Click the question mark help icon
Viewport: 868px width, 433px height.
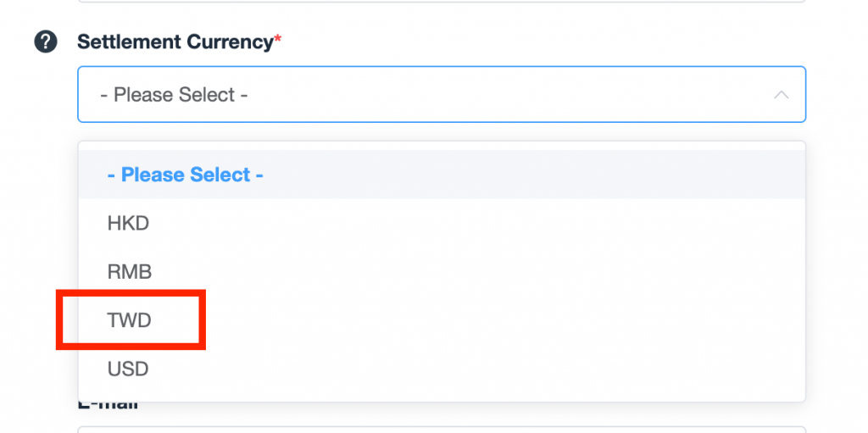tap(46, 42)
